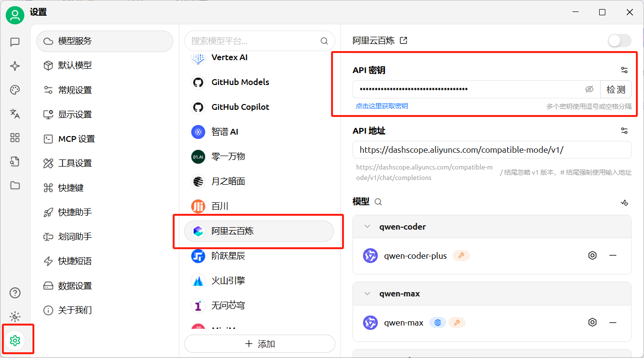The image size is (644, 358).
Task: Open 显示设置 settings section
Action: tap(104, 115)
